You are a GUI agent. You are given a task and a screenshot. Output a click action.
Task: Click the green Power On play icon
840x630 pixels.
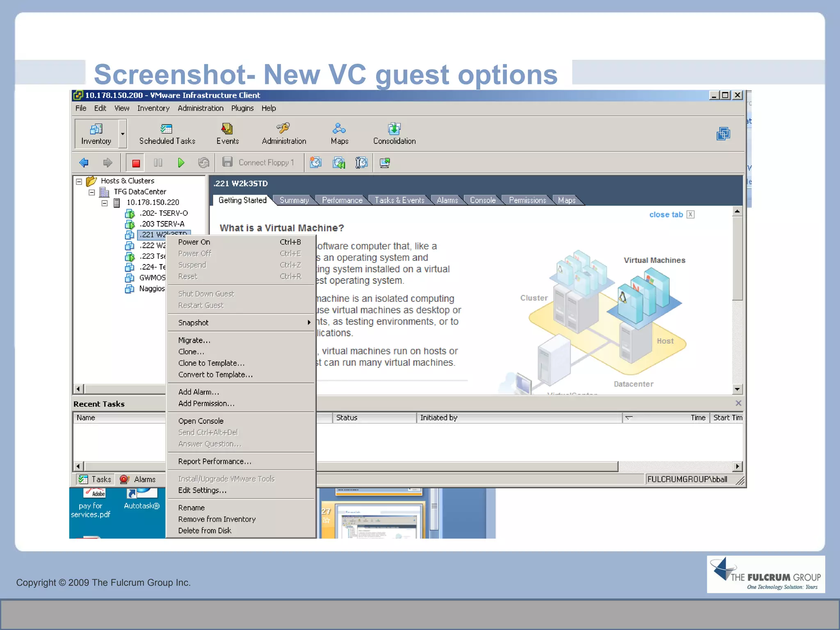(181, 163)
